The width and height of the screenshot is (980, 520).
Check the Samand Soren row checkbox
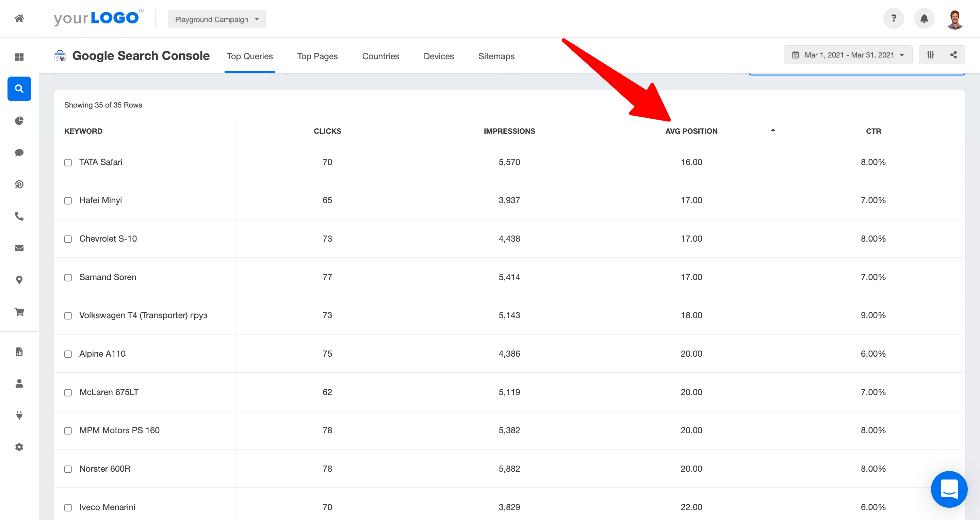coord(68,277)
